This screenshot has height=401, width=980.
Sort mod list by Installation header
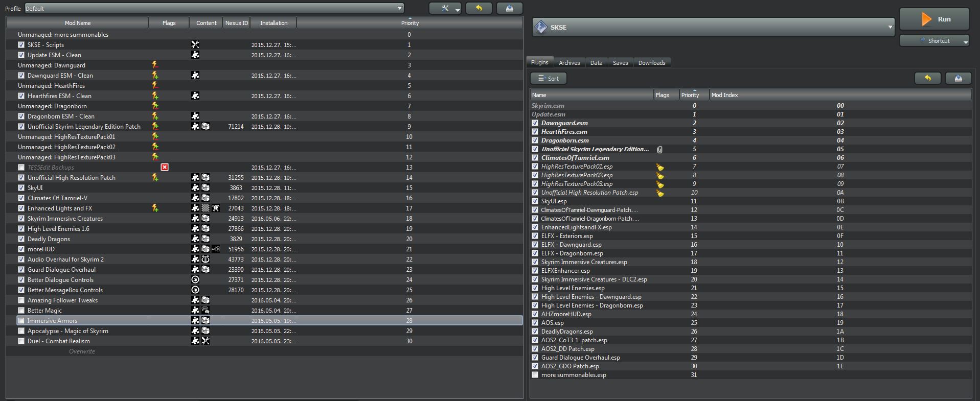coord(274,23)
